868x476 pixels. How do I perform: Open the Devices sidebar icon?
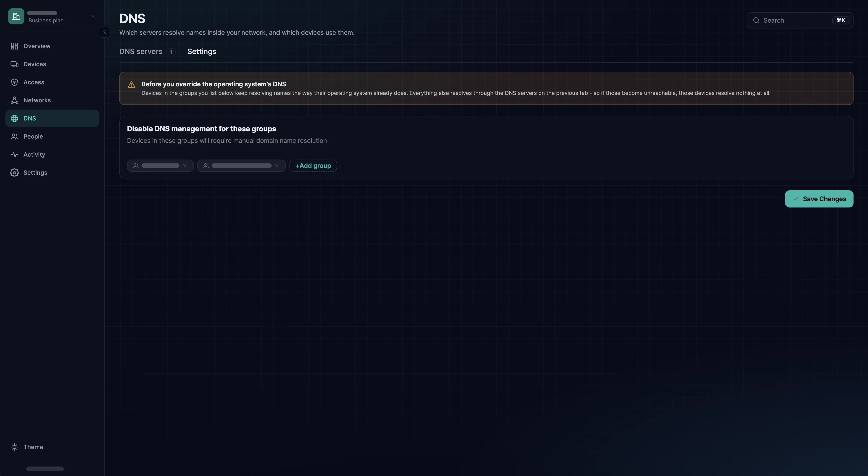[14, 64]
